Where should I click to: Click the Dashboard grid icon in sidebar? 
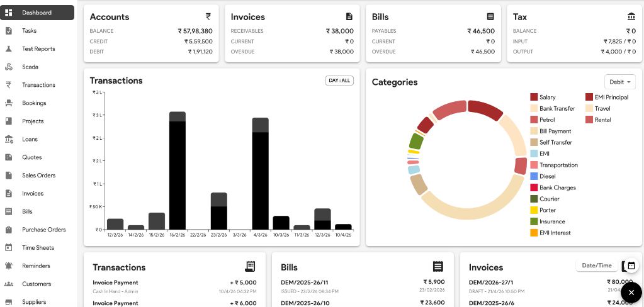click(x=8, y=13)
